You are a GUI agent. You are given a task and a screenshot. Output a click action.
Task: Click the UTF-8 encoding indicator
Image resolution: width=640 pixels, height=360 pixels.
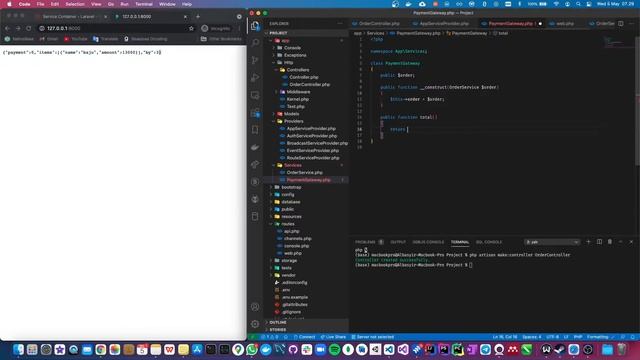(x=552, y=337)
